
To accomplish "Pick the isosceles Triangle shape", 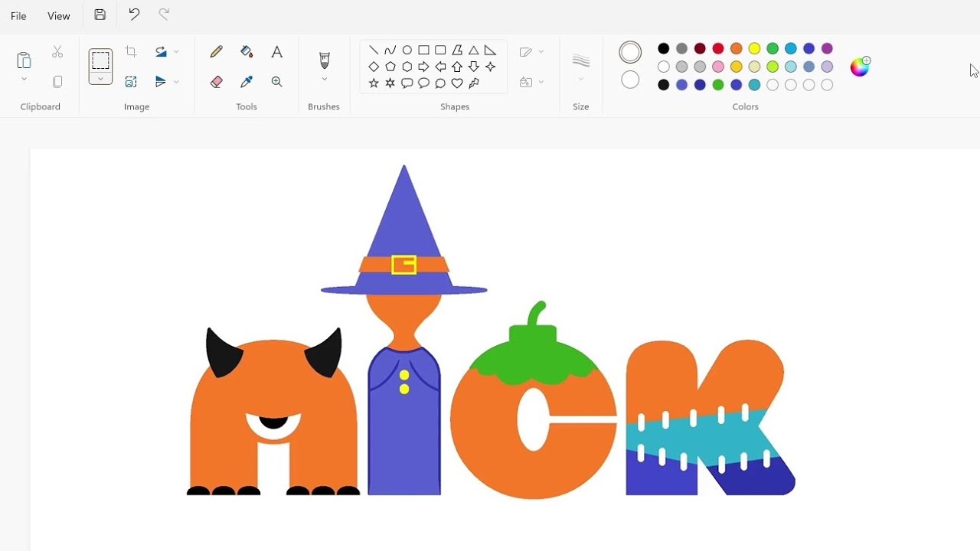I will pos(474,51).
